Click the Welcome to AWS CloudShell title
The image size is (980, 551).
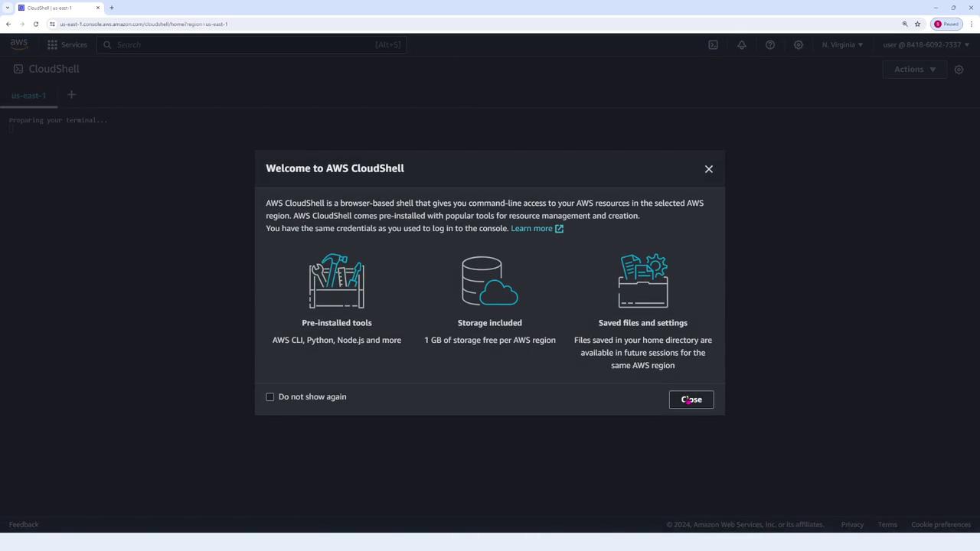(335, 168)
